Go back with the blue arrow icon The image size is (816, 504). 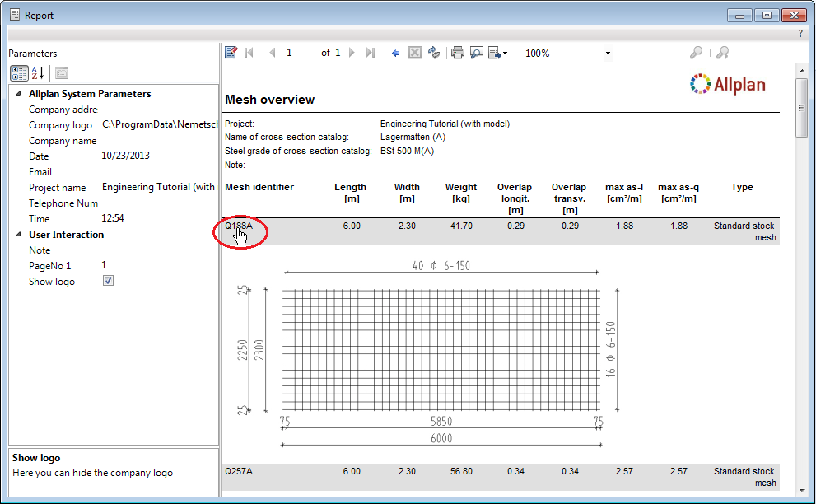tap(396, 53)
